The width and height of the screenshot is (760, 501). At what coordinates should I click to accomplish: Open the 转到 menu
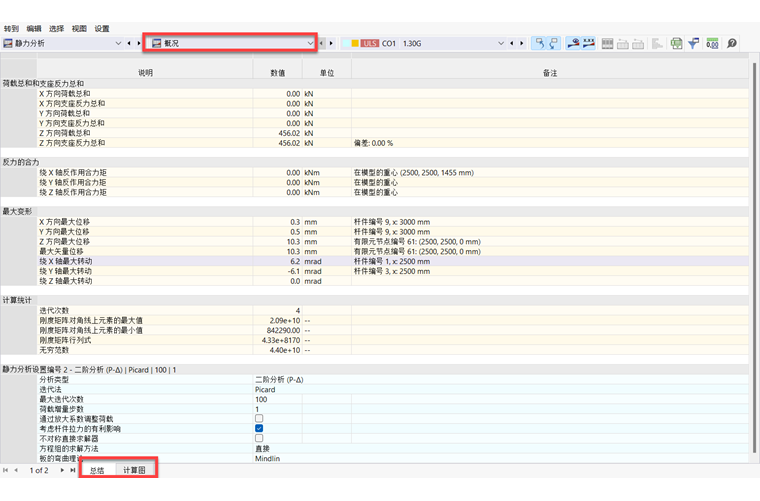pos(11,29)
